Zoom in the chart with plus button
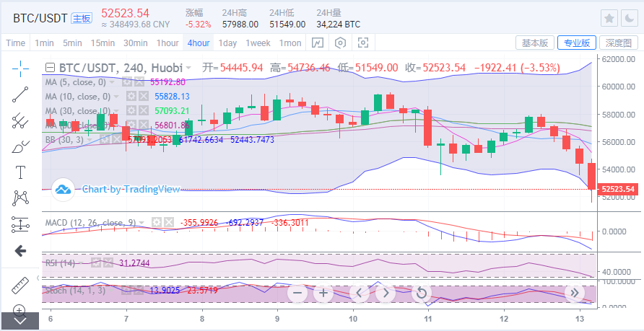 pos(323,293)
